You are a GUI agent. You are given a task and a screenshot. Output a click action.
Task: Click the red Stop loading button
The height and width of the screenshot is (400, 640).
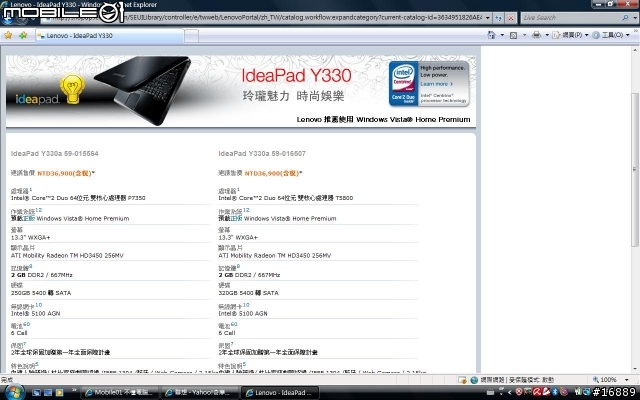[x=511, y=18]
